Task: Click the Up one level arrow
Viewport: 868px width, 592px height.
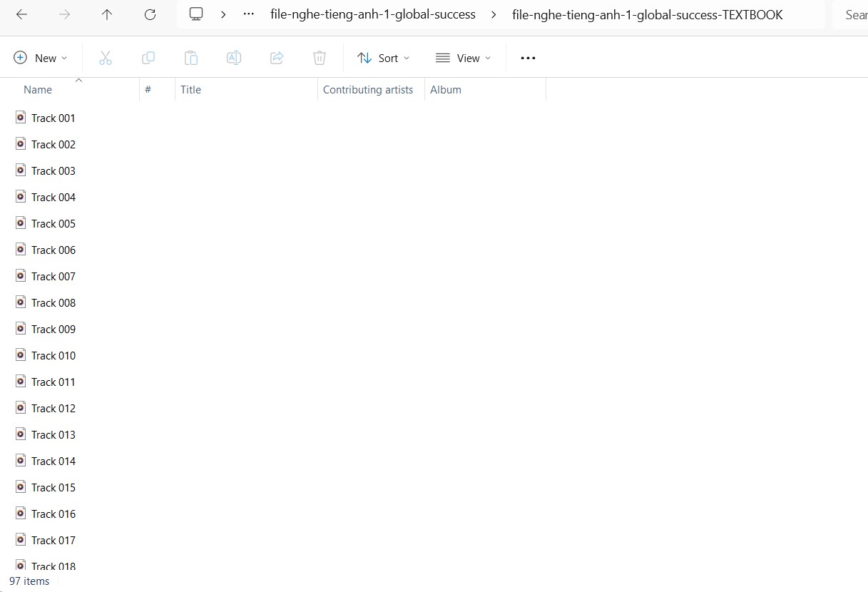Action: pyautogui.click(x=107, y=14)
